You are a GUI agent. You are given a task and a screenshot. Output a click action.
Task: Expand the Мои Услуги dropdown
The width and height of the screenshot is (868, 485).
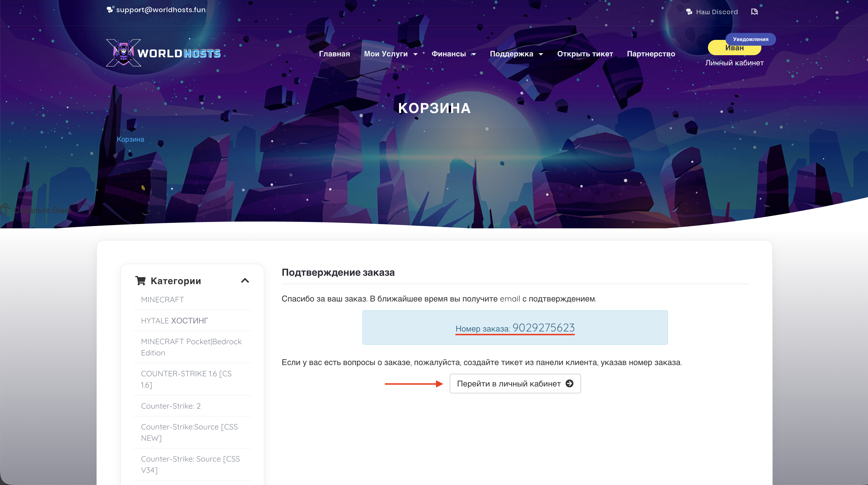tap(391, 54)
